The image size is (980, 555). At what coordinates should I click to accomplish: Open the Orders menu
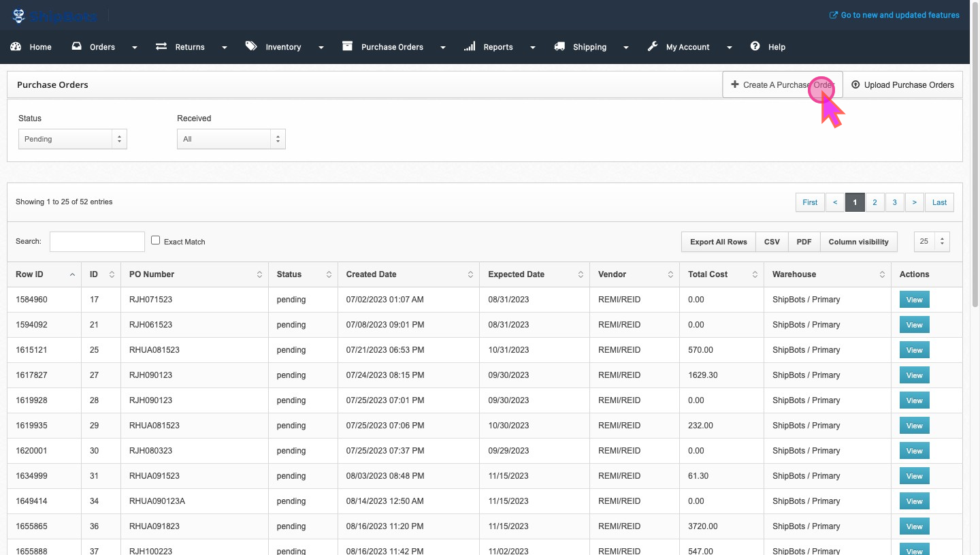click(x=103, y=47)
